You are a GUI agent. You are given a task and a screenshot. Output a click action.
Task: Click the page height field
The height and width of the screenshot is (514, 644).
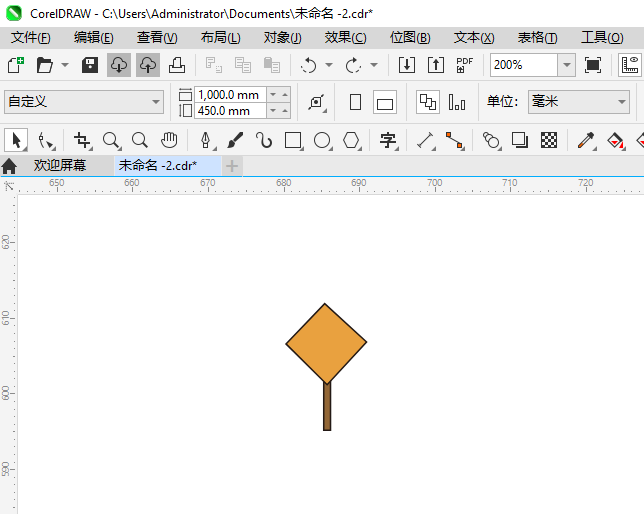coord(230,111)
